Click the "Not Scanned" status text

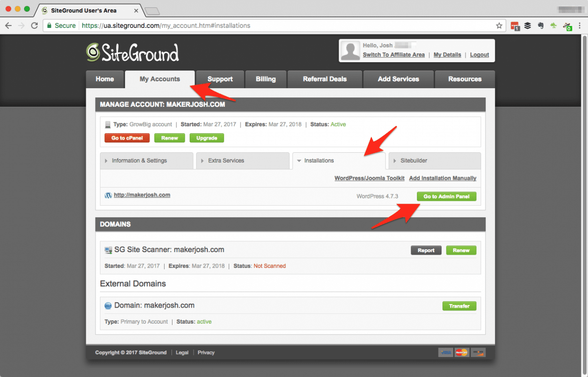tap(269, 266)
